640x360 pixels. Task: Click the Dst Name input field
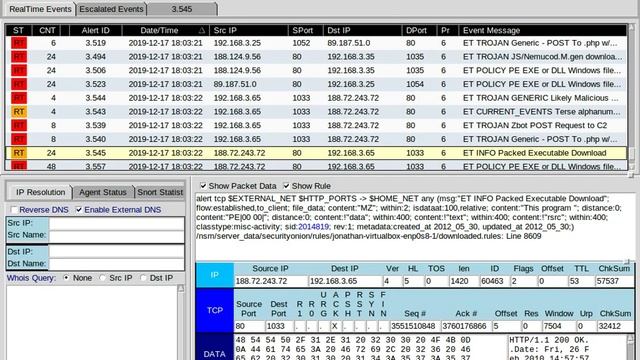pyautogui.click(x=116, y=264)
